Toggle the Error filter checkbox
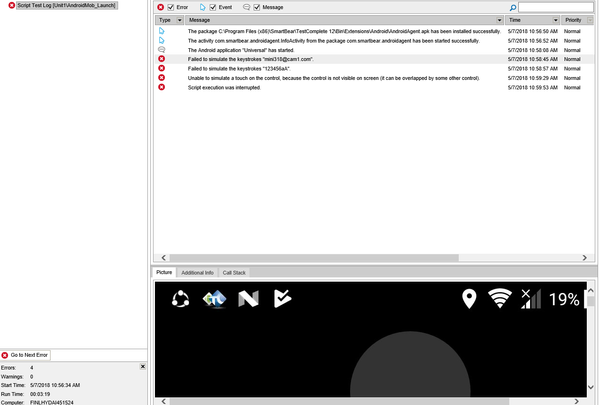600x405 pixels. tap(171, 7)
